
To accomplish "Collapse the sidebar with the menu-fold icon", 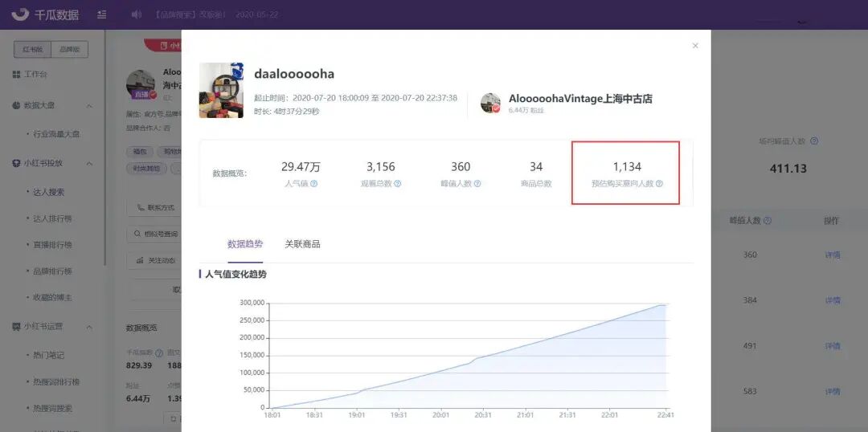I will tap(102, 14).
